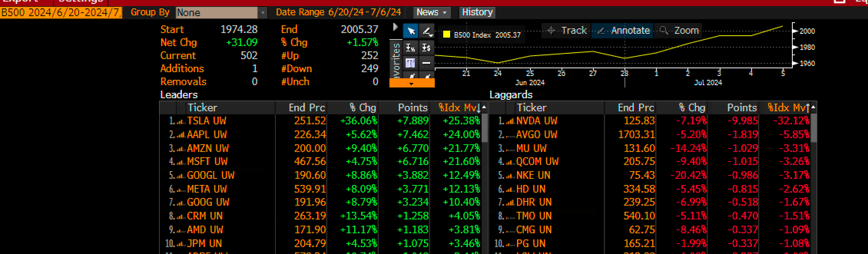
Task: Click the AVGO UW End Prc cell 1703.31
Action: pos(636,135)
